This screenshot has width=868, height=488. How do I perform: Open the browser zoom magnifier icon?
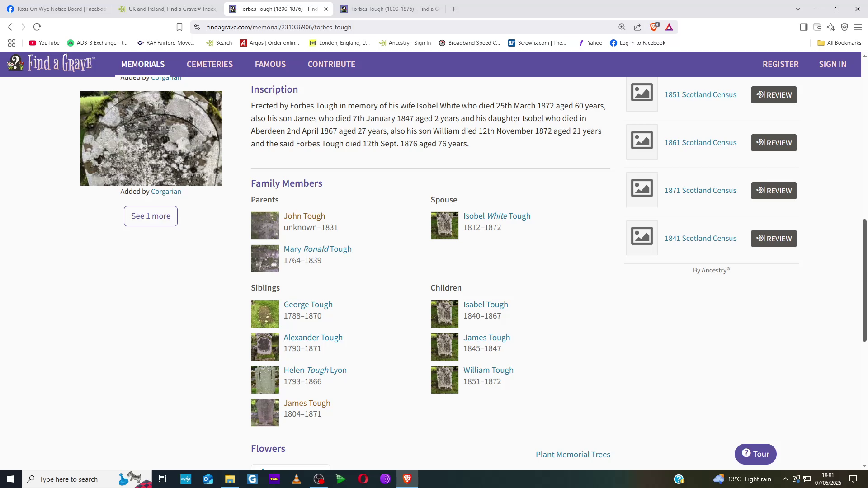pos(622,27)
